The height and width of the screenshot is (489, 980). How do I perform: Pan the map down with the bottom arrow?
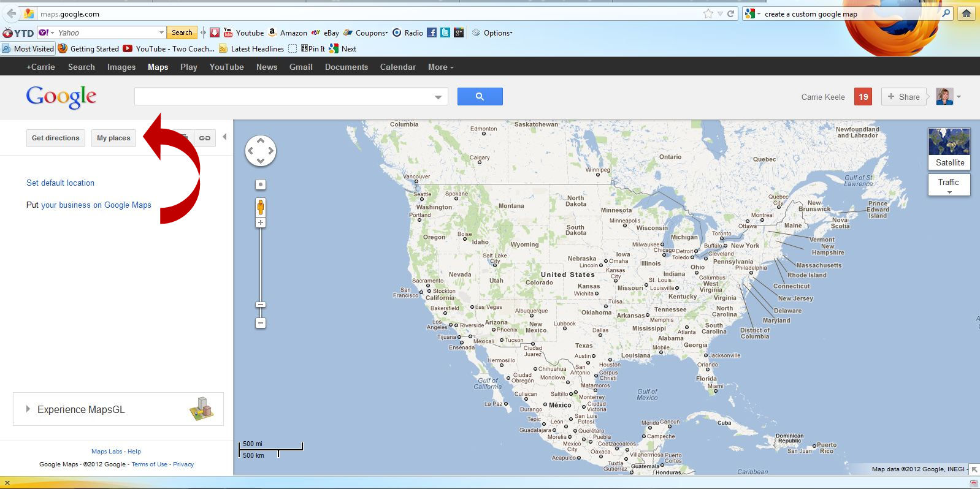(x=261, y=161)
